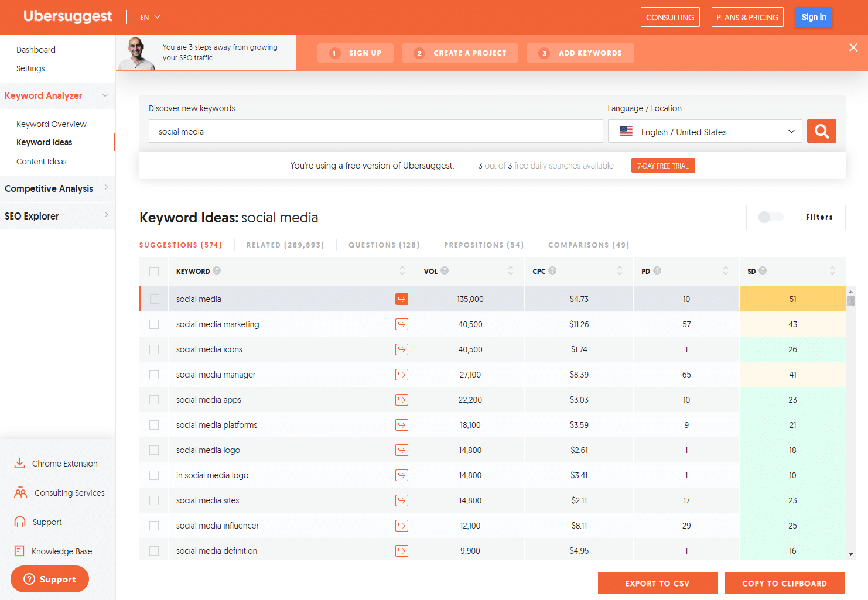Click the orange search magnifier button
868x600 pixels.
(x=821, y=131)
